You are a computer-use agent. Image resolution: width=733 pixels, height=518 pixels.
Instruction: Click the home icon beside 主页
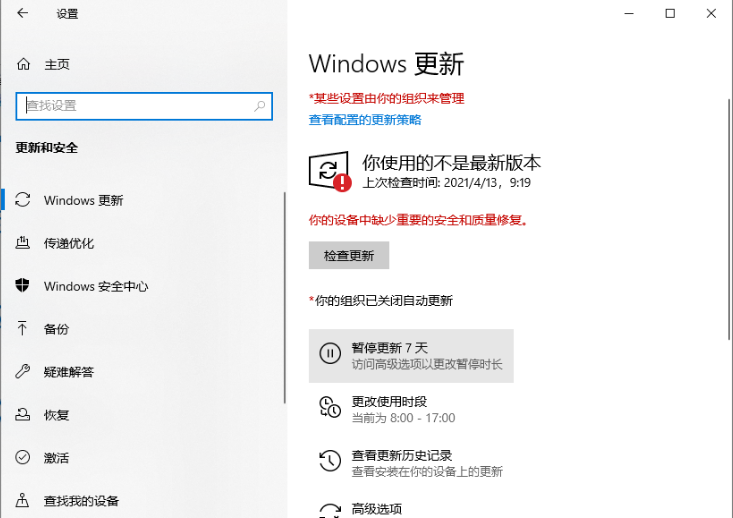click(23, 64)
